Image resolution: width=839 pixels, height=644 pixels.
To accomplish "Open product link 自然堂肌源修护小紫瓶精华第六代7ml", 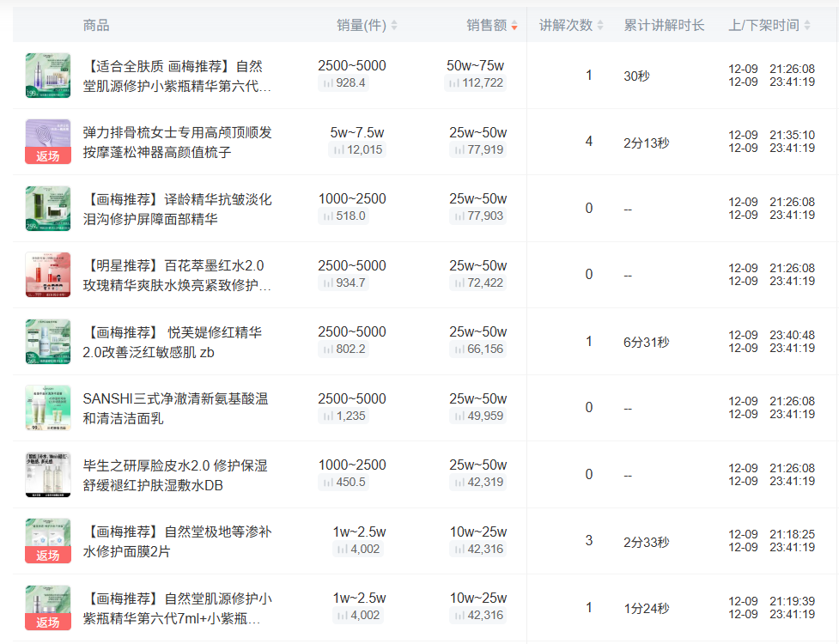I will coord(177,609).
